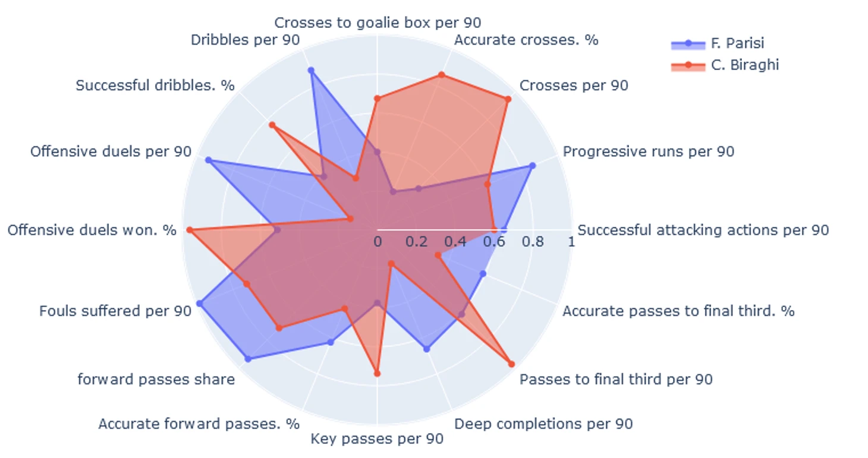Click Biraghi's Offensive duels won marker
The image size is (868, 458).
tap(189, 230)
